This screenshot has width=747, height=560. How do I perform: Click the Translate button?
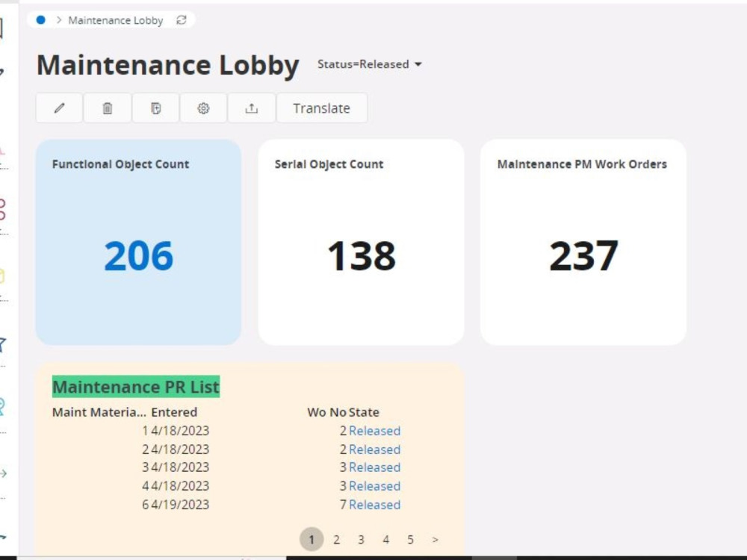point(321,108)
